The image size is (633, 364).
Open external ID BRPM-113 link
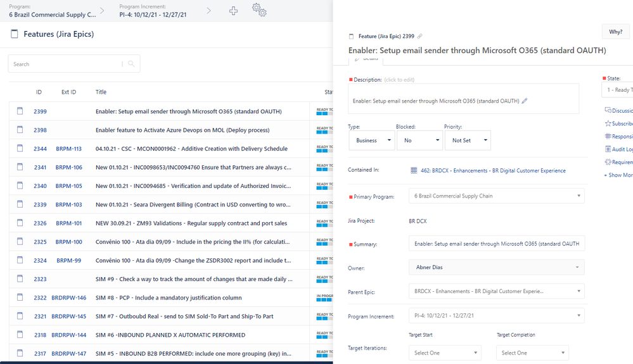click(x=68, y=149)
